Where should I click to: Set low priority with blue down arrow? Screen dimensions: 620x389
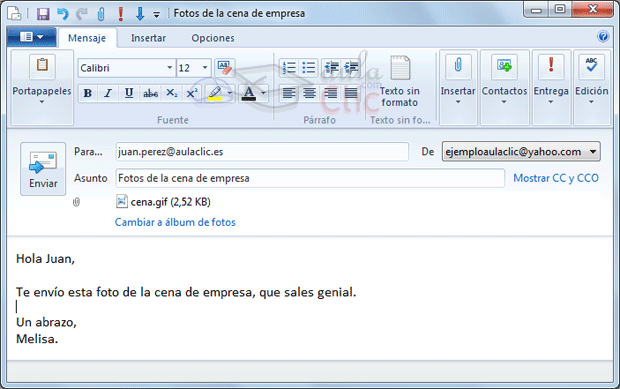click(140, 14)
